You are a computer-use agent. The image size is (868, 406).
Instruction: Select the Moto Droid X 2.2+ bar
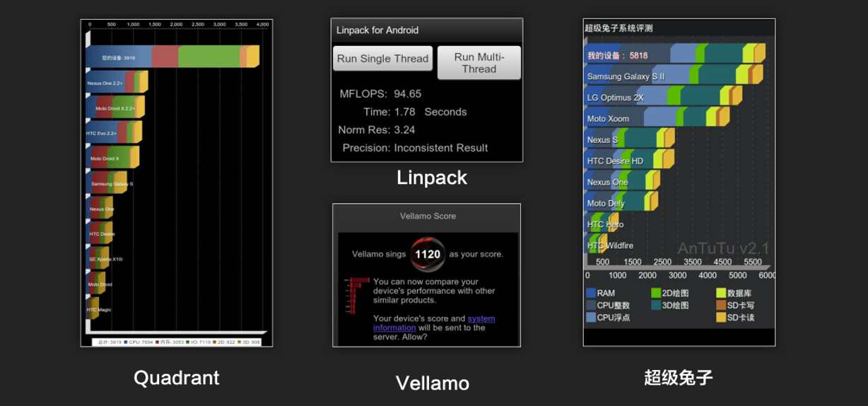click(115, 108)
